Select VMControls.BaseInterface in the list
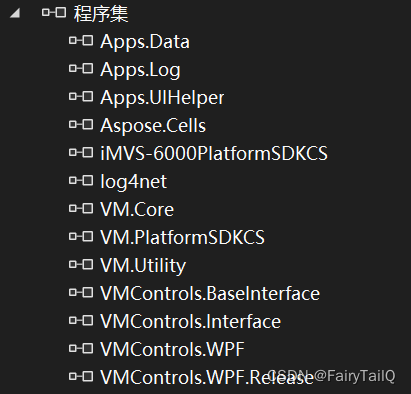411x394 pixels. click(x=210, y=294)
